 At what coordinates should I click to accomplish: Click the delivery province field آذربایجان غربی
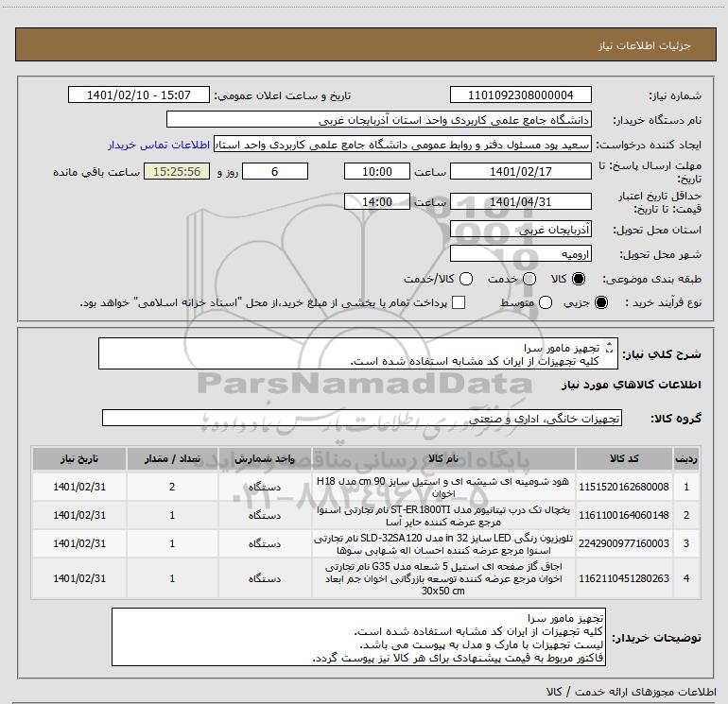(520, 230)
